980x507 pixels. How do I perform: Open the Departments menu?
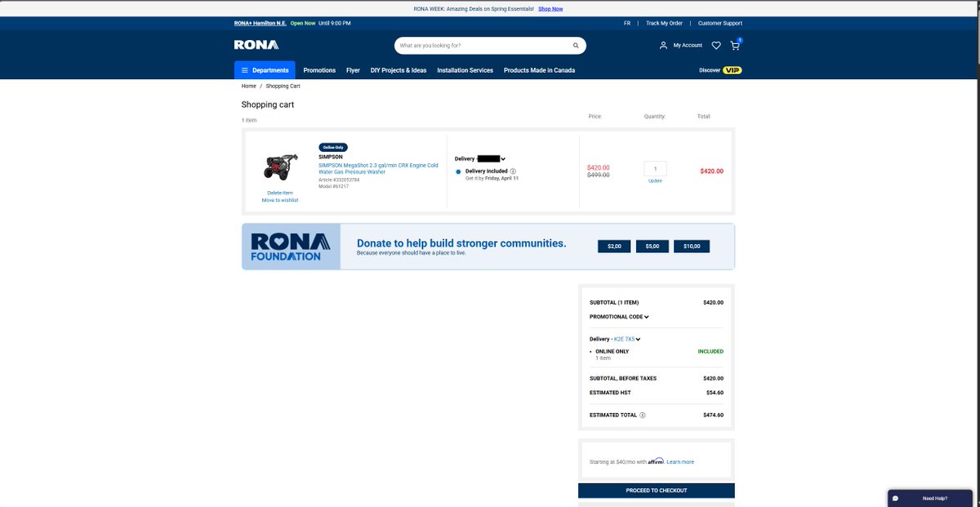click(265, 70)
